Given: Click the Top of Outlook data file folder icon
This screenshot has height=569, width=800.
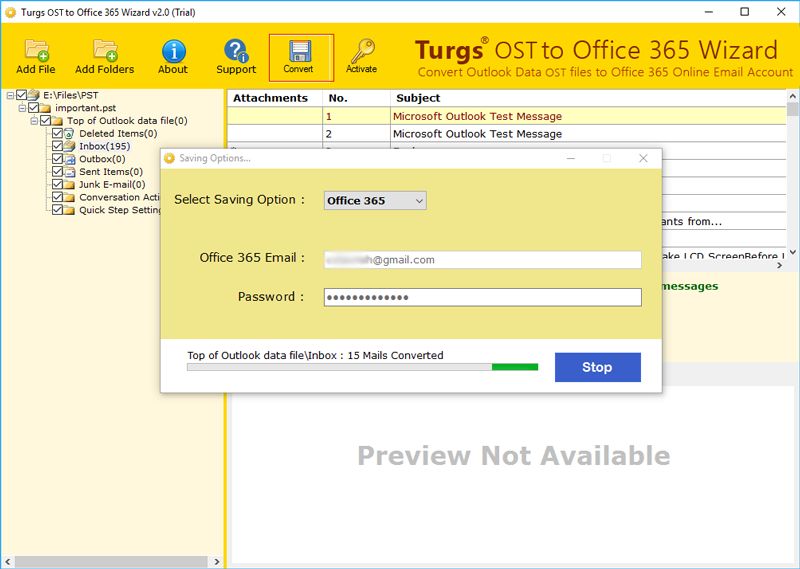Looking at the screenshot, I should tap(58, 121).
